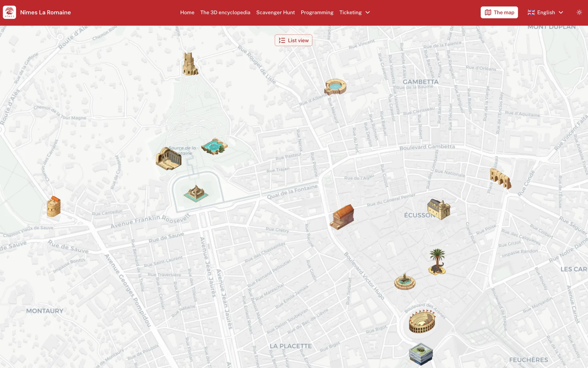Select the Roman amphitheatre arena marker

pyautogui.click(x=422, y=321)
